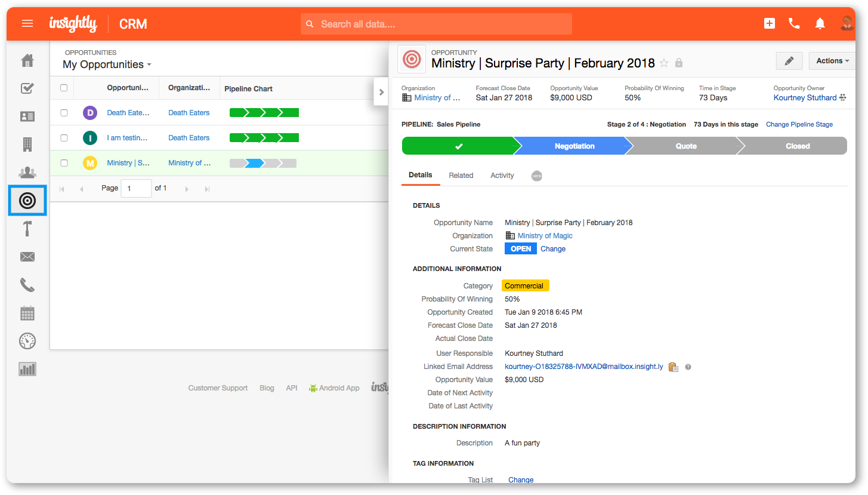Open the Ministry of Magic organization link
868x495 pixels.
545,236
